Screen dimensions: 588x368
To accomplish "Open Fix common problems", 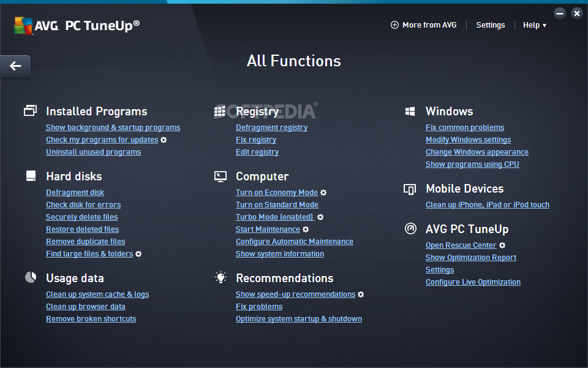I will (x=465, y=128).
